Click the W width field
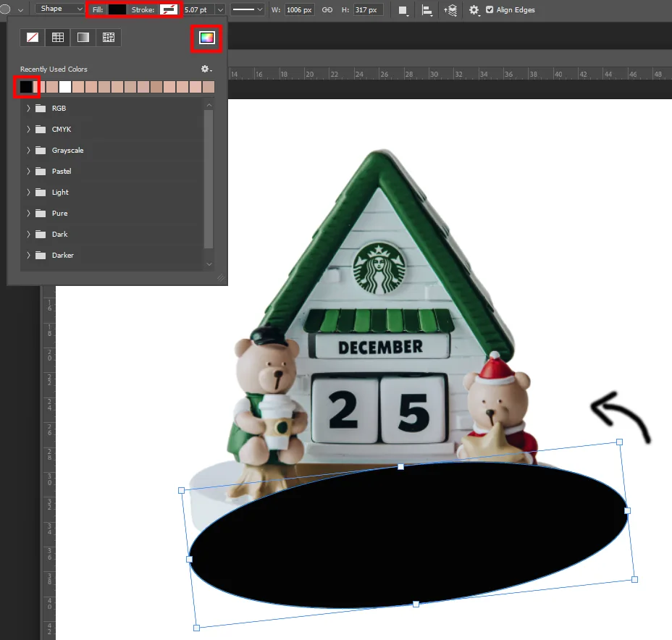This screenshot has height=640, width=672. [x=299, y=10]
